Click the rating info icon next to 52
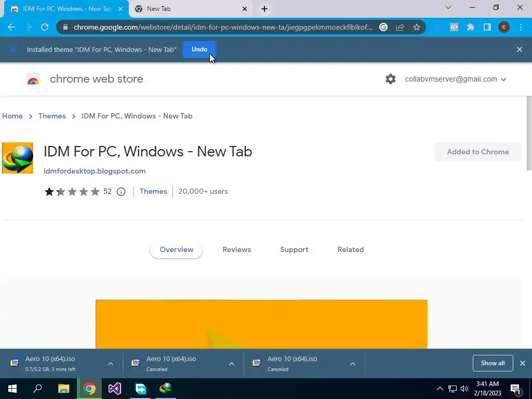 pyautogui.click(x=121, y=192)
